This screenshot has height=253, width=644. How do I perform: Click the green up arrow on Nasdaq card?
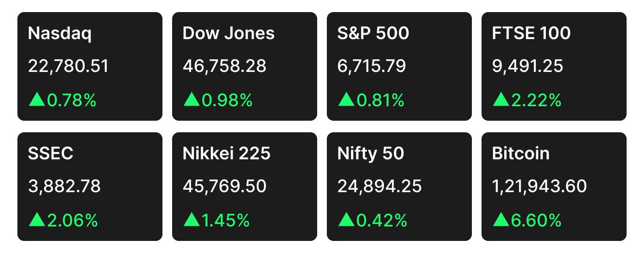click(37, 100)
